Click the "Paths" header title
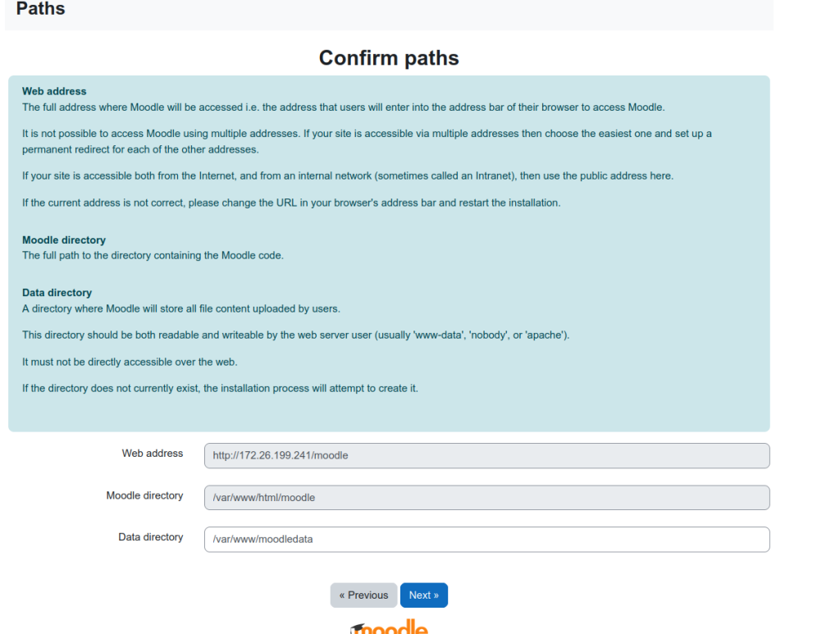The image size is (840, 634). pyautogui.click(x=40, y=9)
